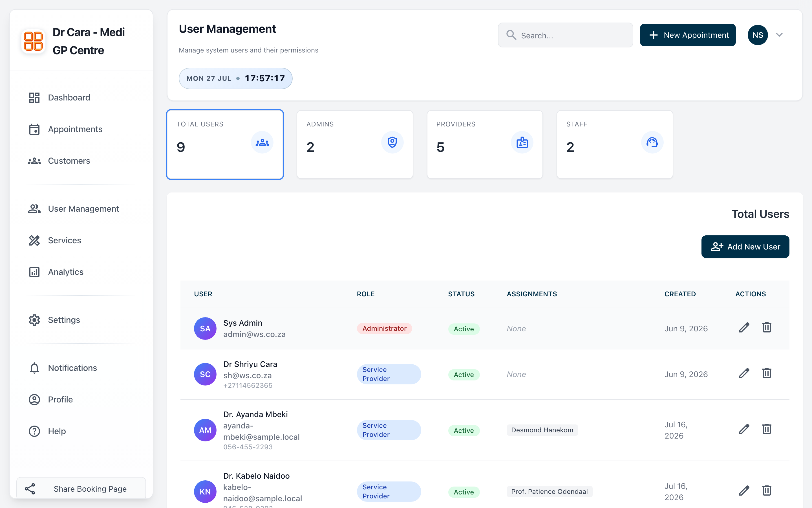Delete the Dr. Ayanda Mbeki user
Screen dimensions: 812x508
767,429
